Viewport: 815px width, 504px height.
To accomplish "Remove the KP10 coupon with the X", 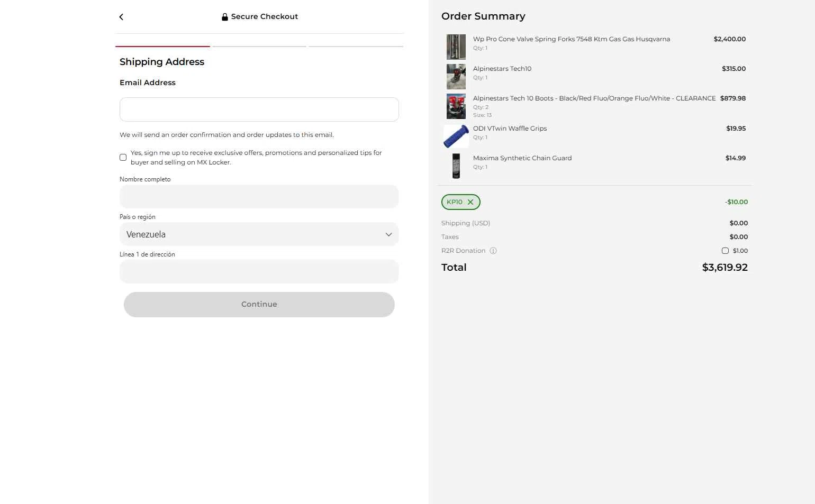I will 470,202.
